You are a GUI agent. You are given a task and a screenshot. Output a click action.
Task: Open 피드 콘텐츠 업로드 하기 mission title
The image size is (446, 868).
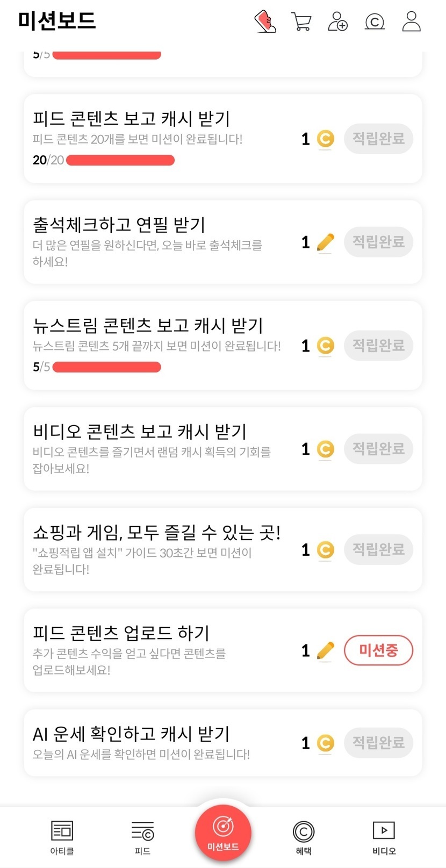tap(121, 633)
